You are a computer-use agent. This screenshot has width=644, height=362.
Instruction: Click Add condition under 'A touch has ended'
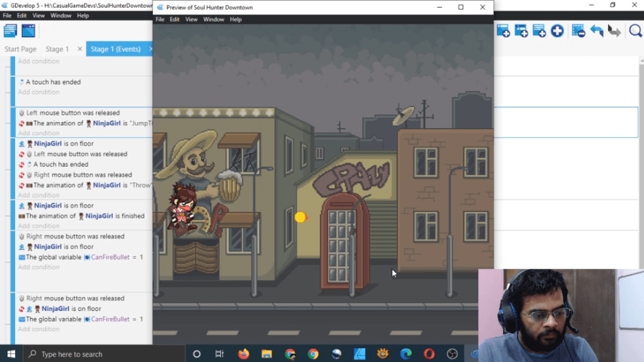[38, 92]
